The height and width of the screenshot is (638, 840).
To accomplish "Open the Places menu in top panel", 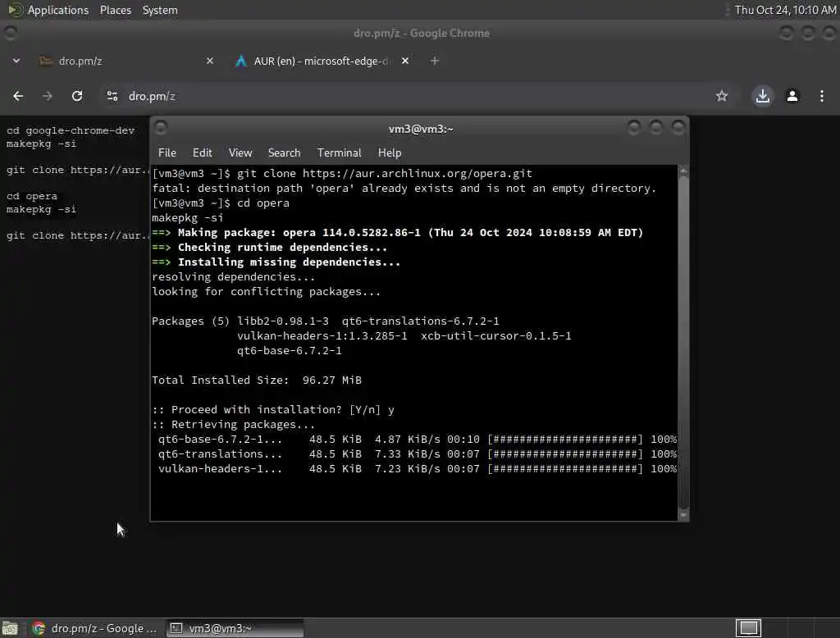I will (x=116, y=10).
